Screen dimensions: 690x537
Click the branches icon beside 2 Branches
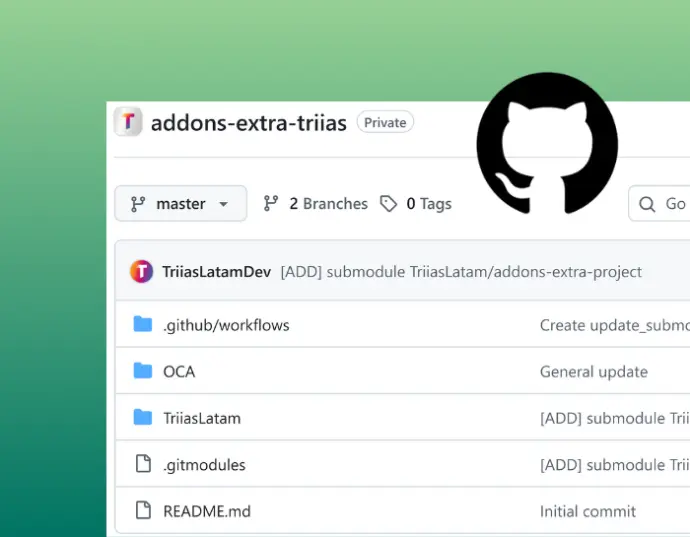pyautogui.click(x=271, y=203)
